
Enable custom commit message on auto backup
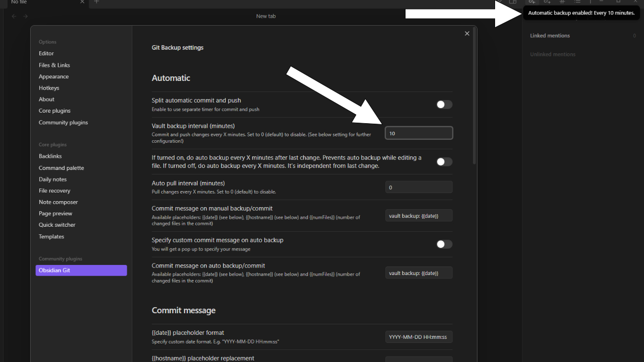pos(444,244)
